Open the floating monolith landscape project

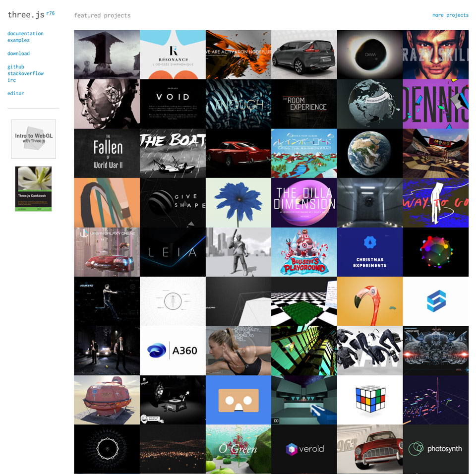(x=107, y=55)
